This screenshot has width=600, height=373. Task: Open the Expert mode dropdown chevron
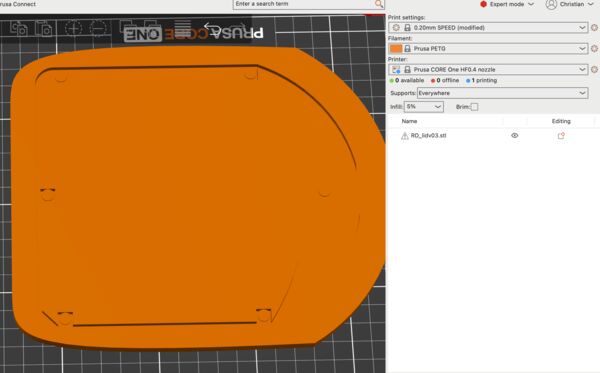point(531,4)
